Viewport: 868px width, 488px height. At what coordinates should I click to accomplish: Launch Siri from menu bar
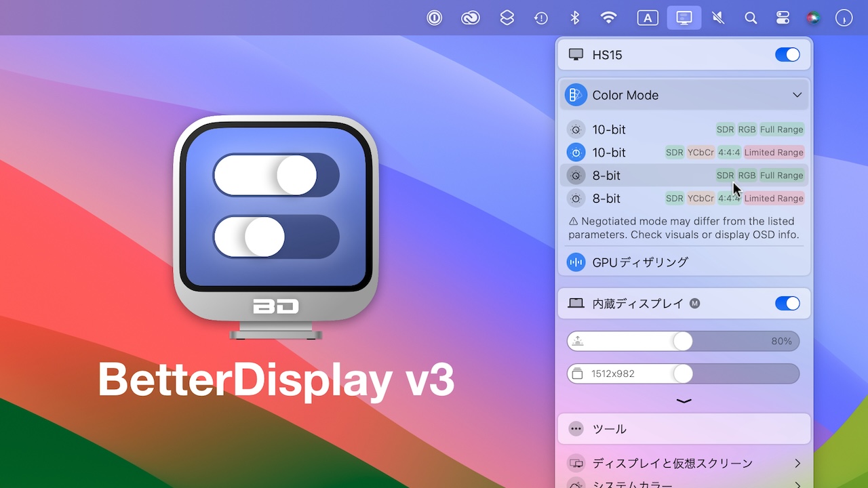click(813, 18)
